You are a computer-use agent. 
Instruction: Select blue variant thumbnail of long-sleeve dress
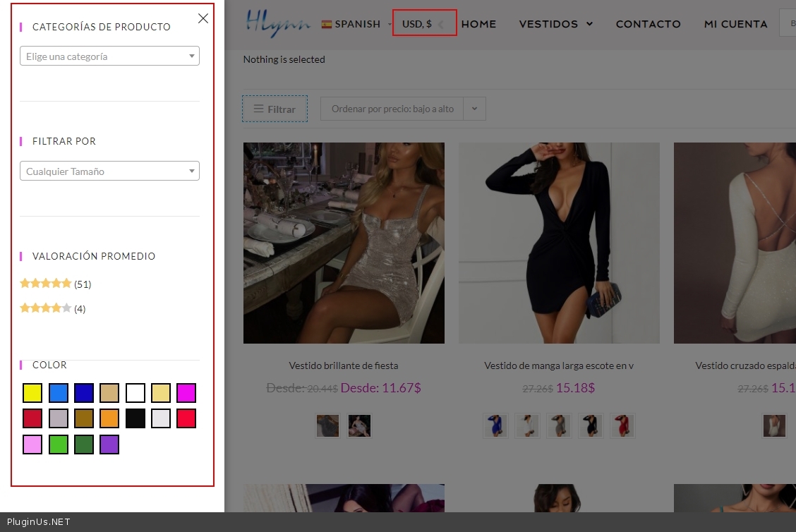tap(495, 425)
